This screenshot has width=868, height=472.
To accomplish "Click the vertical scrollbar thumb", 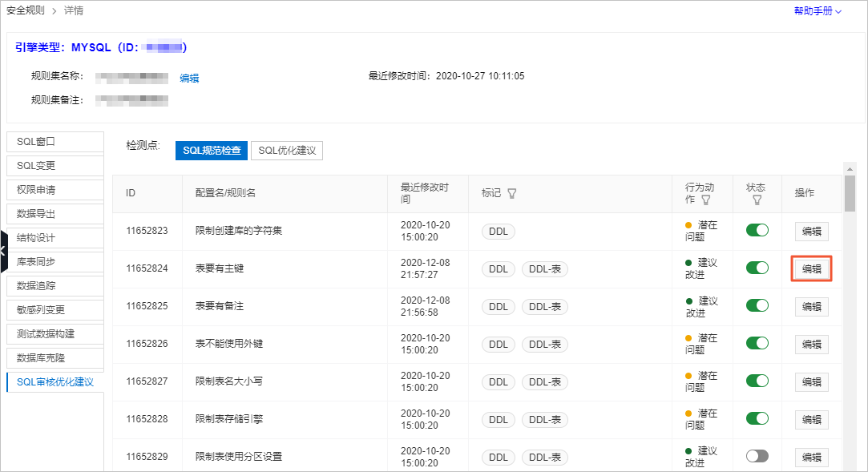I will pyautogui.click(x=850, y=194).
